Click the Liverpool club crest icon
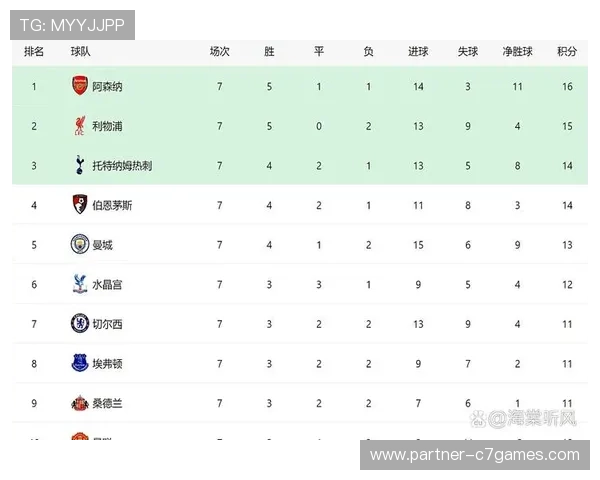Screen dimensions: 600x480 (80, 126)
